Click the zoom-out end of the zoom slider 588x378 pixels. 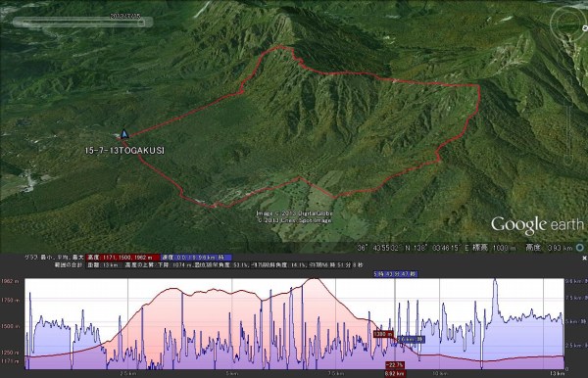[568, 161]
